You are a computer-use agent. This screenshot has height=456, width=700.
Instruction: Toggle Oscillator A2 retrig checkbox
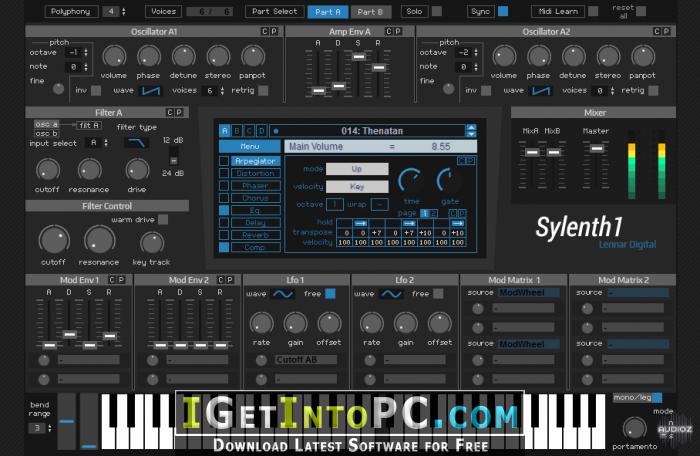[x=653, y=91]
